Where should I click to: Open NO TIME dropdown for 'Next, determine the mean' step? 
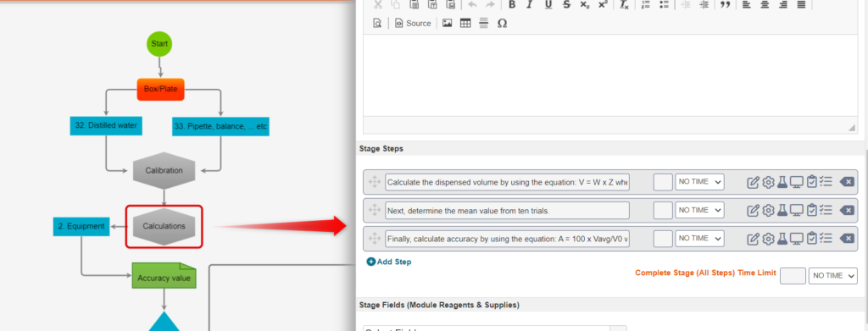699,210
